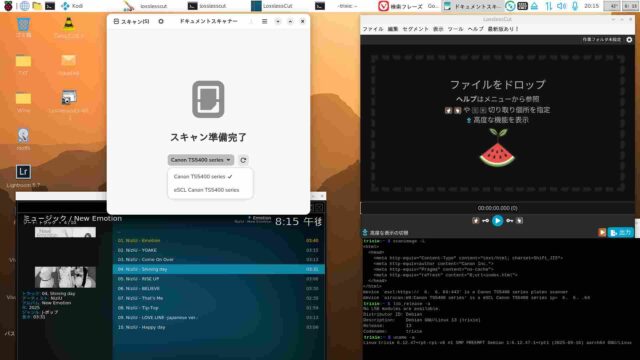Click the 20:15 clock in the taskbar
Image resolution: width=640 pixels, height=360 pixels.
click(x=591, y=6)
